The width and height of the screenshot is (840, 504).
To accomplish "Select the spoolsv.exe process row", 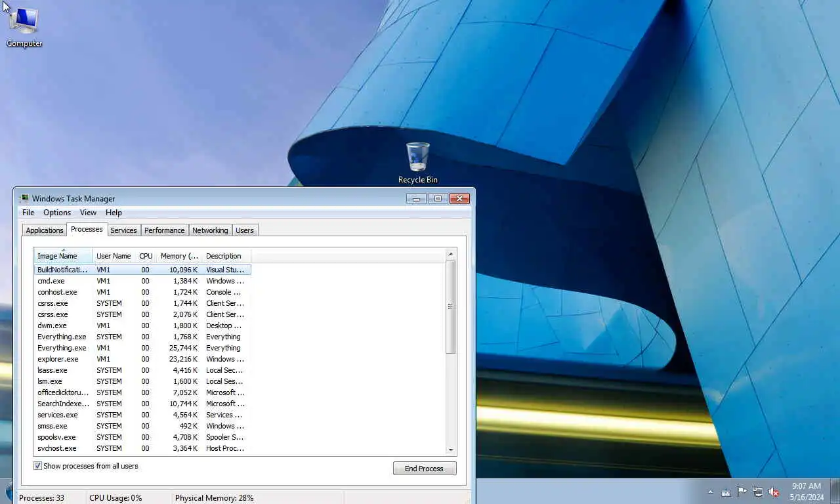I will pyautogui.click(x=142, y=437).
